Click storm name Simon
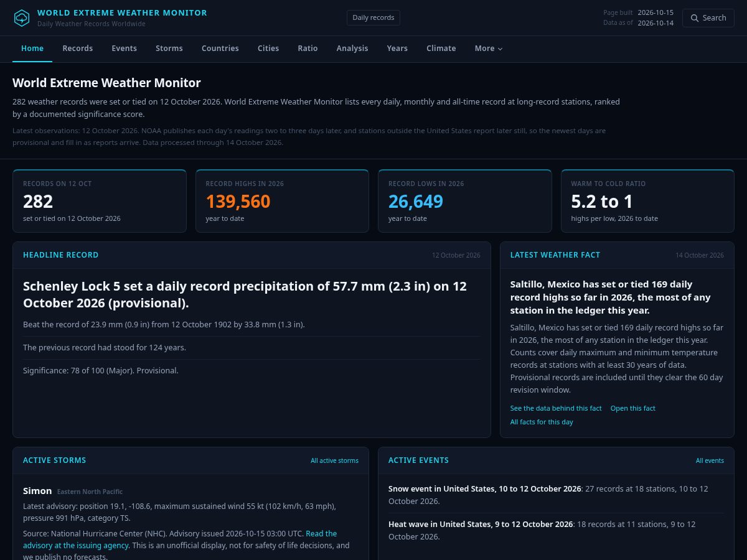The width and height of the screenshot is (747, 560). (37, 491)
